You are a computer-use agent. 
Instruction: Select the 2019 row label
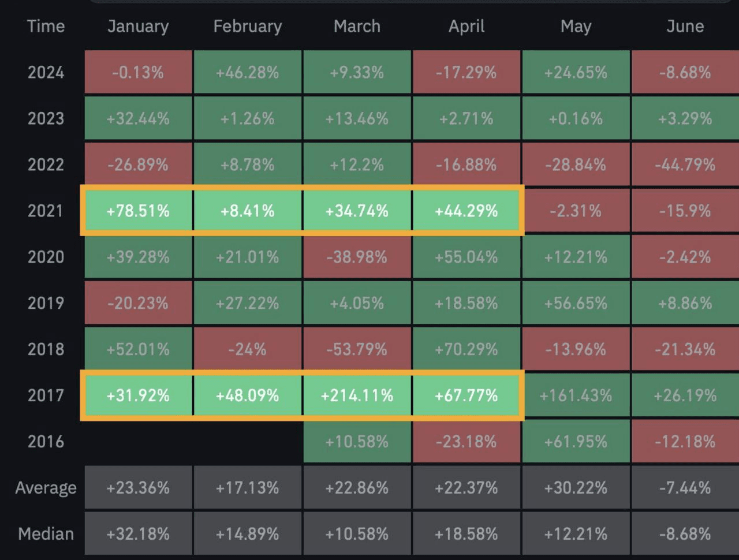tap(46, 303)
